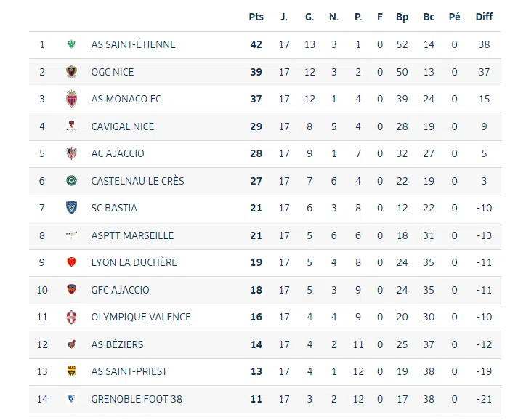Click the AS Monaco FC crest
This screenshot has height=420, width=510.
[x=71, y=99]
